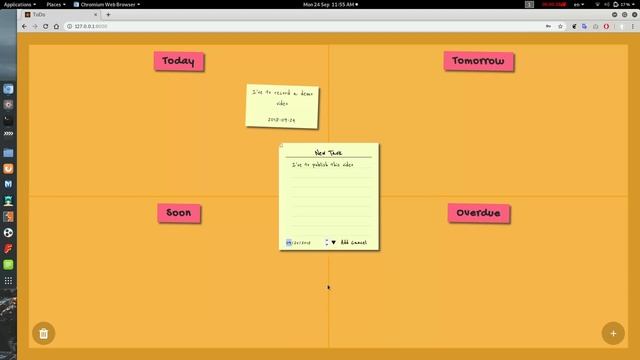The height and width of the screenshot is (360, 640).
Task: Open the battery status indicator
Action: [x=622, y=4]
